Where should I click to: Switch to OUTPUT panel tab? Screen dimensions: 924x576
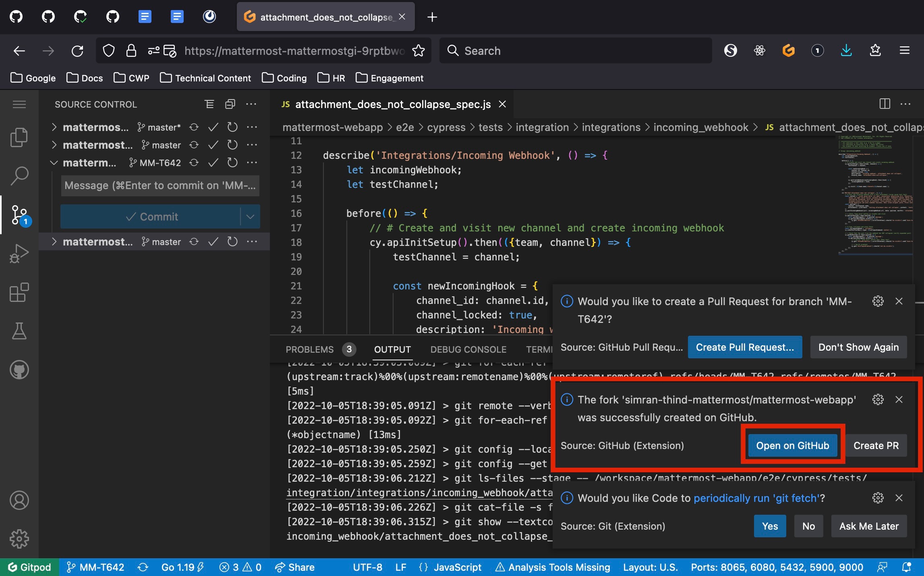point(392,349)
